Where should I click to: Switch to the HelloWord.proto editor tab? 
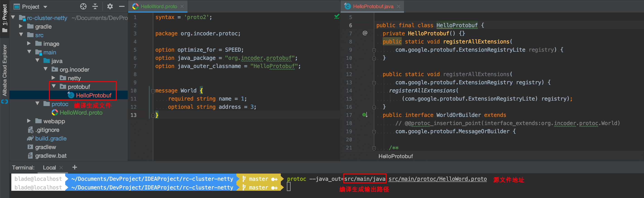159,7
